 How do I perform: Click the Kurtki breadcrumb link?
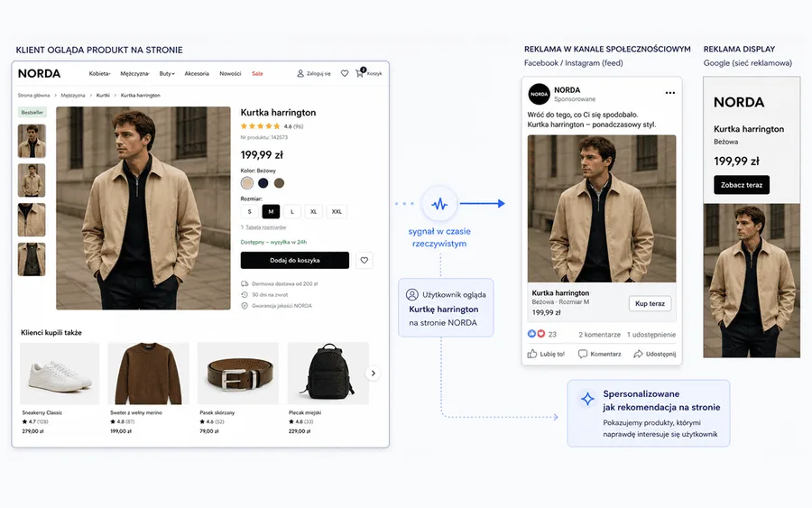coord(103,96)
